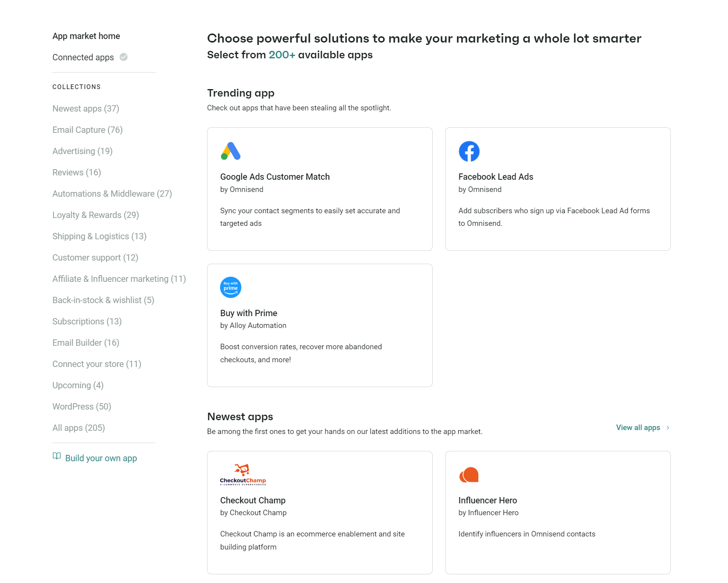This screenshot has width=728, height=583.
Task: Click the Google Ads Customer Match logo
Action: pyautogui.click(x=230, y=151)
